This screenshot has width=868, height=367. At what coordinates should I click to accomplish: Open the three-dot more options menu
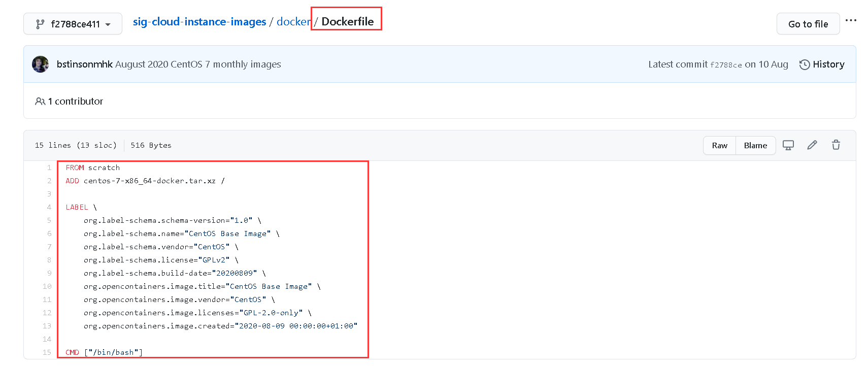[851, 21]
